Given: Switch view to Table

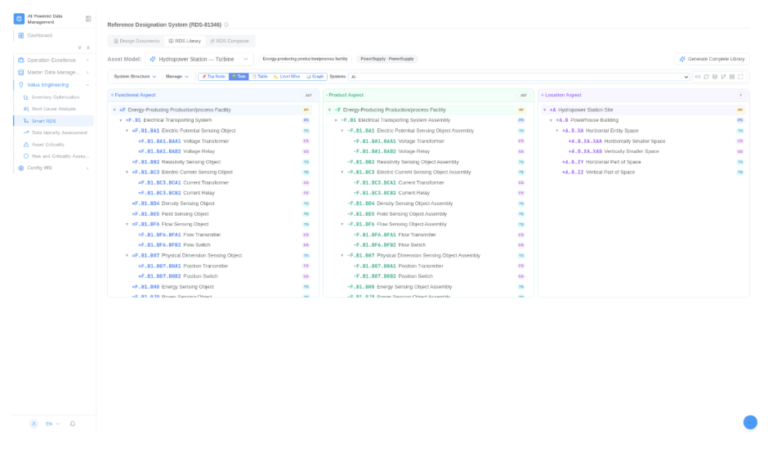Looking at the screenshot, I should [x=260, y=77].
